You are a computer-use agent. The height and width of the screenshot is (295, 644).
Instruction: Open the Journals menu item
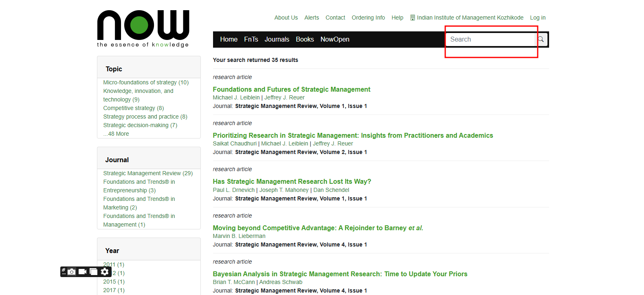tap(277, 40)
